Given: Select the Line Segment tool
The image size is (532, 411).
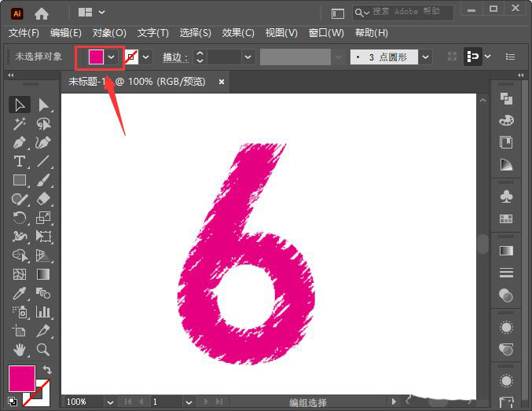Looking at the screenshot, I should (43, 161).
